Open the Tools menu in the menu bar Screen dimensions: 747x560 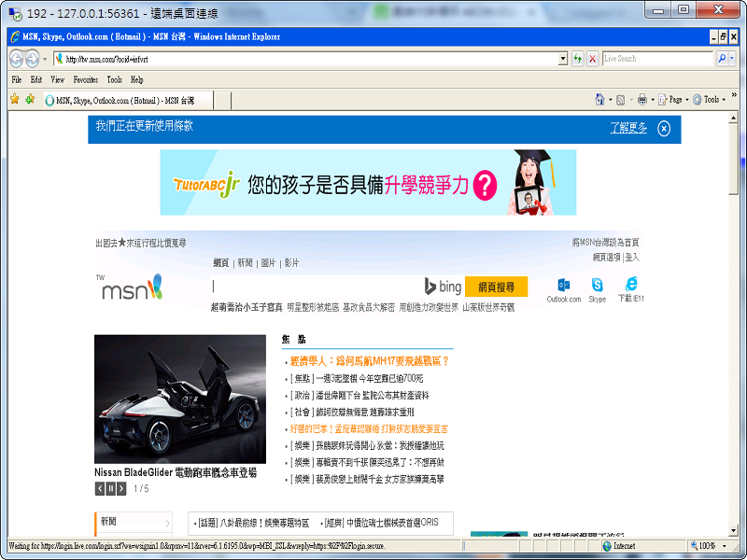click(x=114, y=79)
